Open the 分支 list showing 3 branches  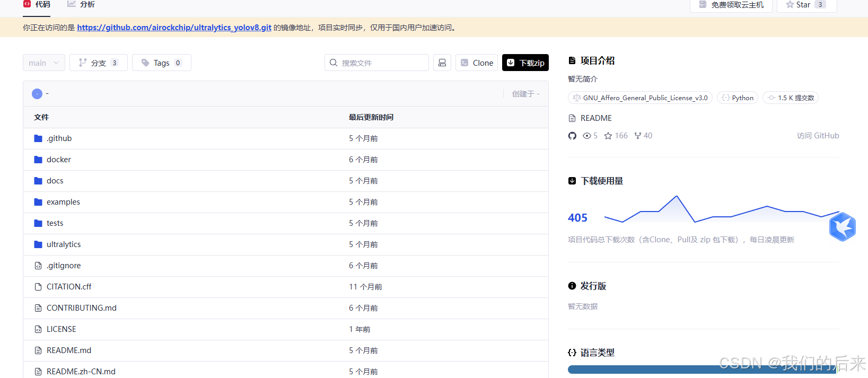[99, 63]
